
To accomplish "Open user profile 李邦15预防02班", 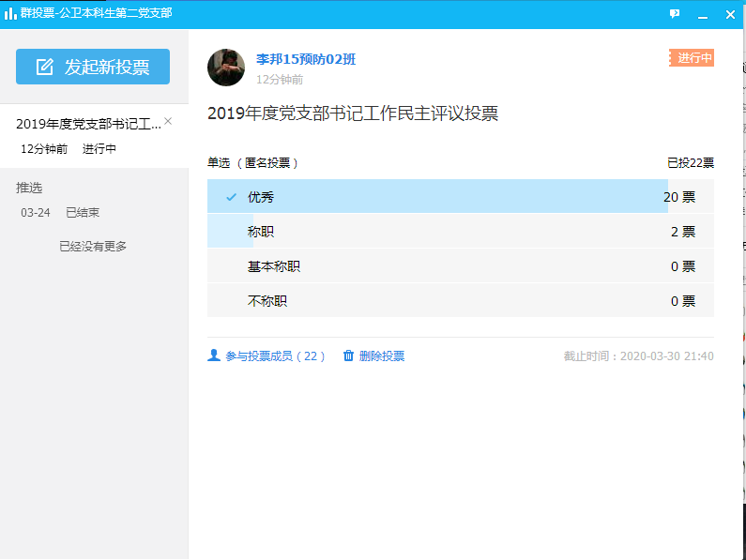I will (306, 59).
